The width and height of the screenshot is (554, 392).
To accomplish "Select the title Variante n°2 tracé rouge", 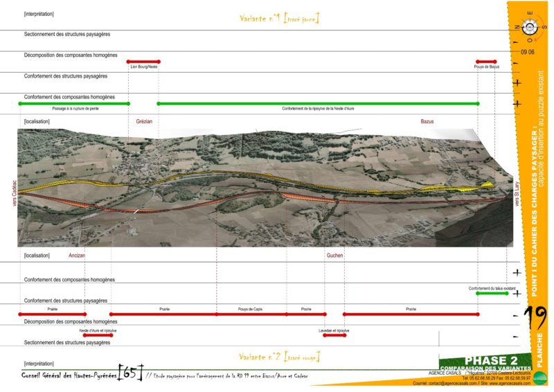I will 279,357.
